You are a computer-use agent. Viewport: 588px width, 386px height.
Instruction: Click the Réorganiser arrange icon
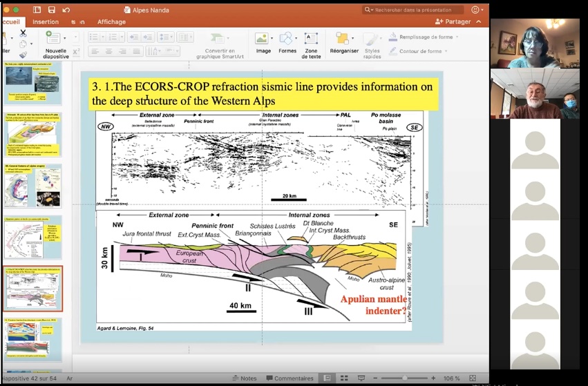[x=343, y=42]
